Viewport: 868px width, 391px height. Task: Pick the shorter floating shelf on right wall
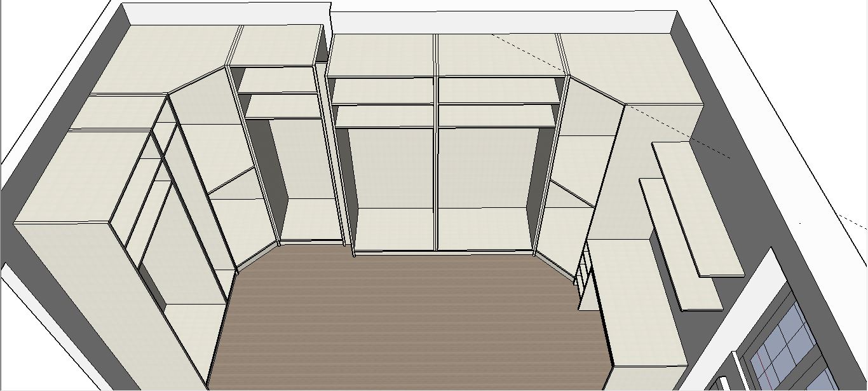(x=680, y=245)
